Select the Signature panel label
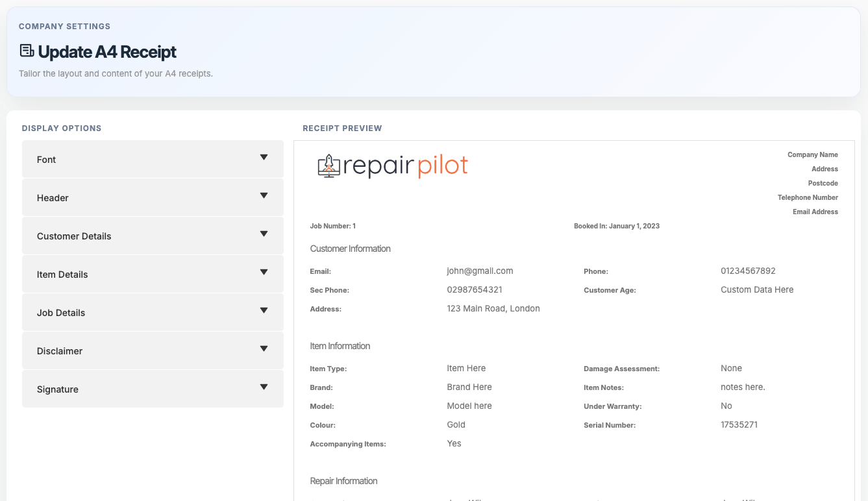 click(57, 389)
